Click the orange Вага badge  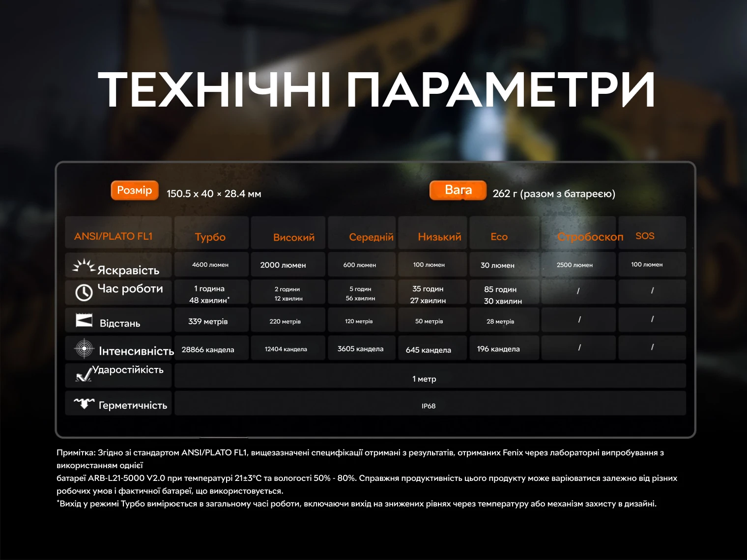coord(458,191)
